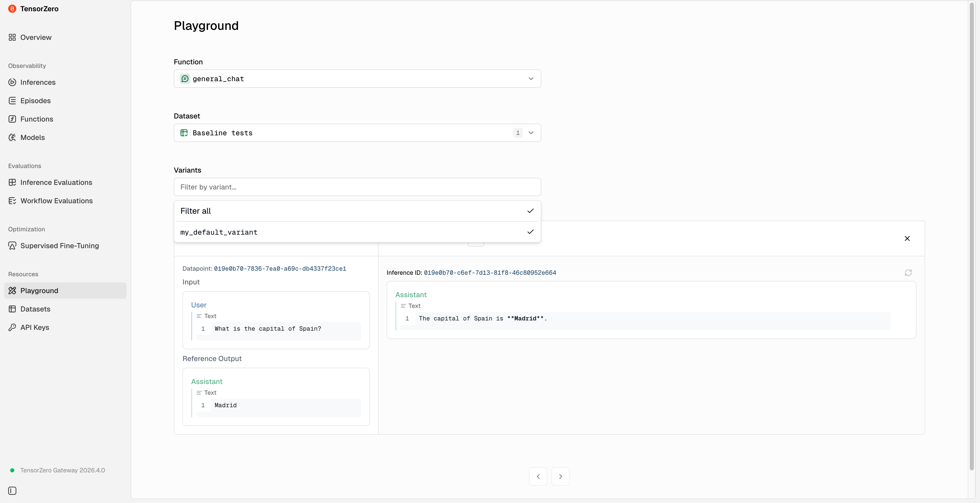Click the user input text 'What is the capital of Spain?'

268,329
